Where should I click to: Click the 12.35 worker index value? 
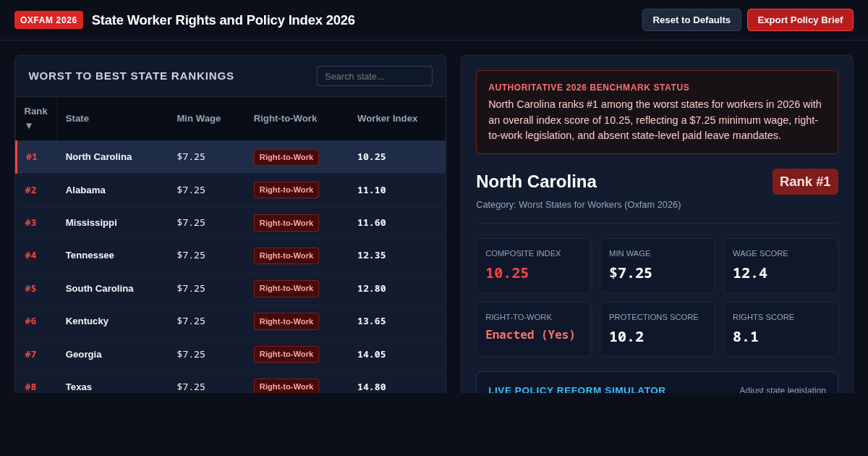(x=372, y=256)
